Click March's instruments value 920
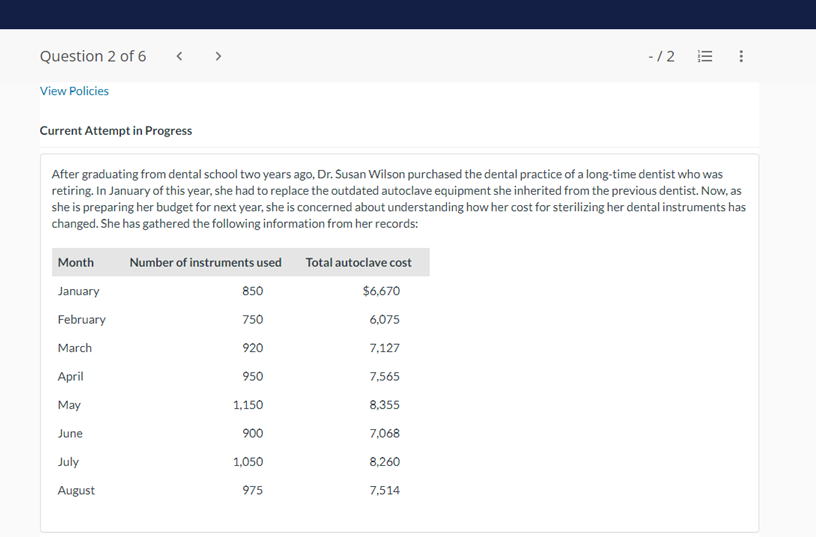This screenshot has width=816, height=537. (252, 348)
